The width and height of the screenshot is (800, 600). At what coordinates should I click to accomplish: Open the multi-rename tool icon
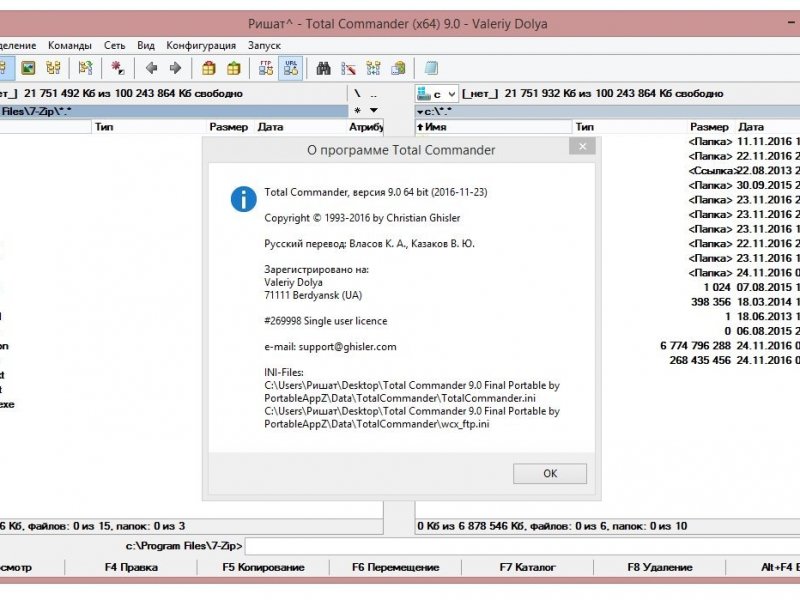tap(348, 68)
